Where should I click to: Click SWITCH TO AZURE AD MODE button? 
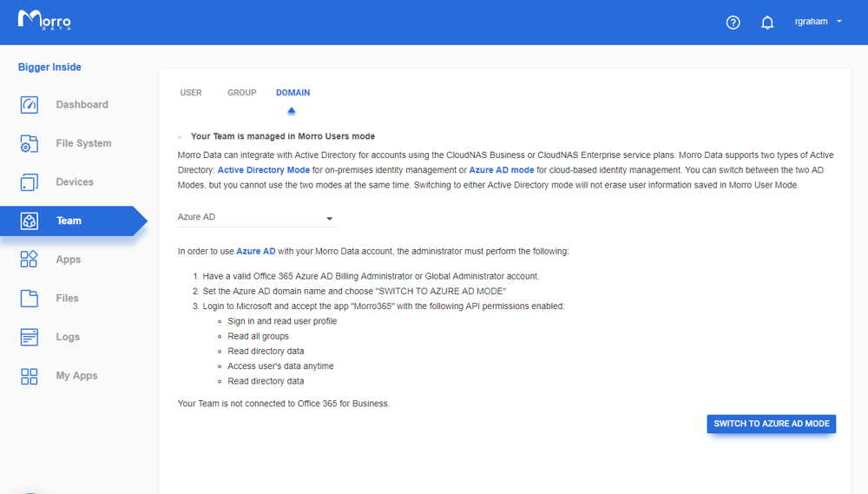[771, 424]
